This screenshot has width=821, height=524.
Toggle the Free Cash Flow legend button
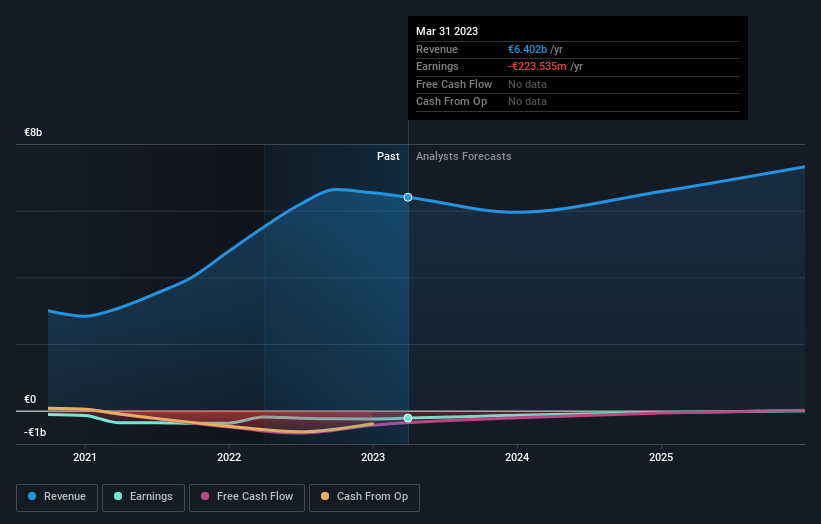pyautogui.click(x=247, y=497)
